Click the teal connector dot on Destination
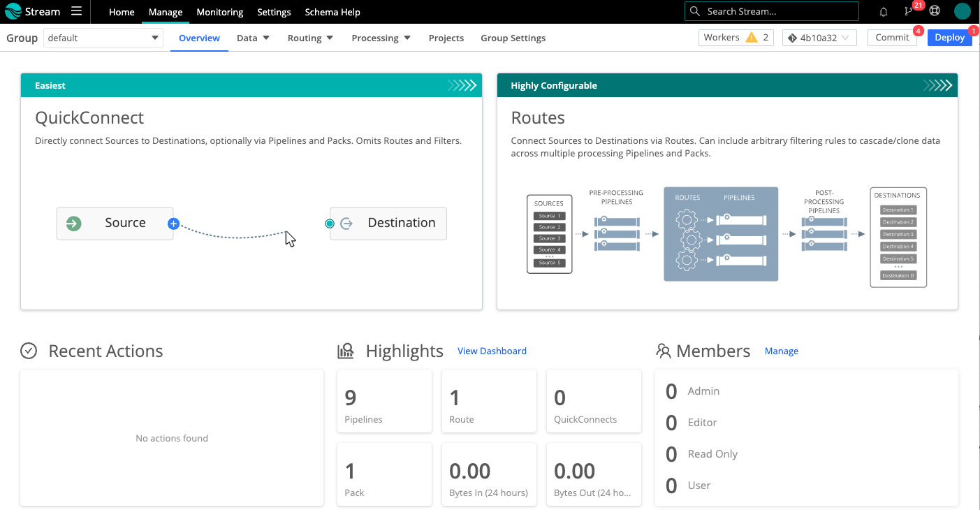 click(x=330, y=224)
